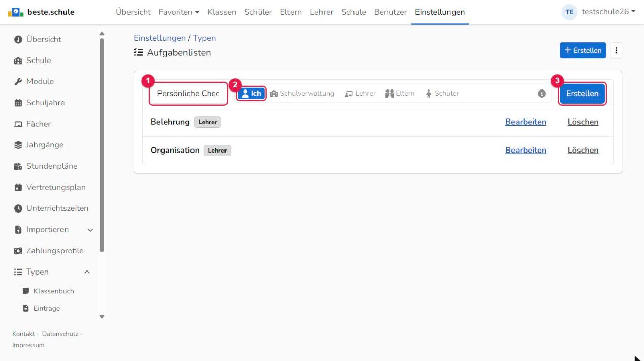Click the TE user avatar
Screen dimensions: 644x361
569,12
